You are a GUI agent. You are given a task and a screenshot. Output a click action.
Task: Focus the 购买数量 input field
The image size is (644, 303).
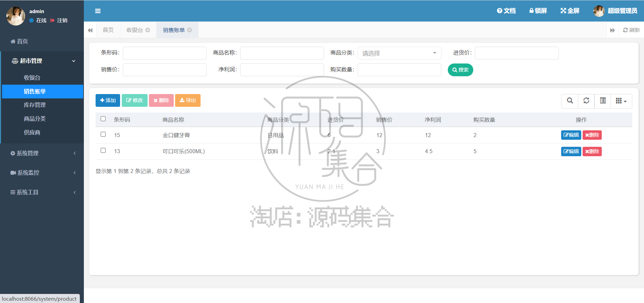point(399,70)
